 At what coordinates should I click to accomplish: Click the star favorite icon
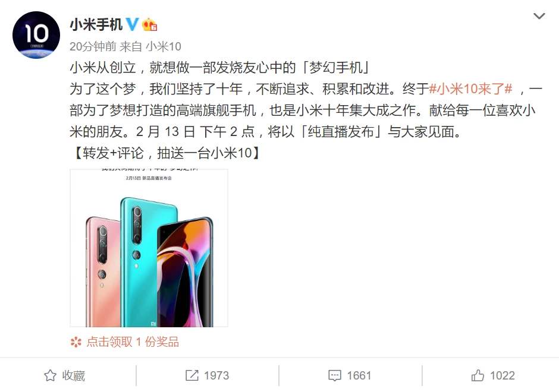point(51,375)
